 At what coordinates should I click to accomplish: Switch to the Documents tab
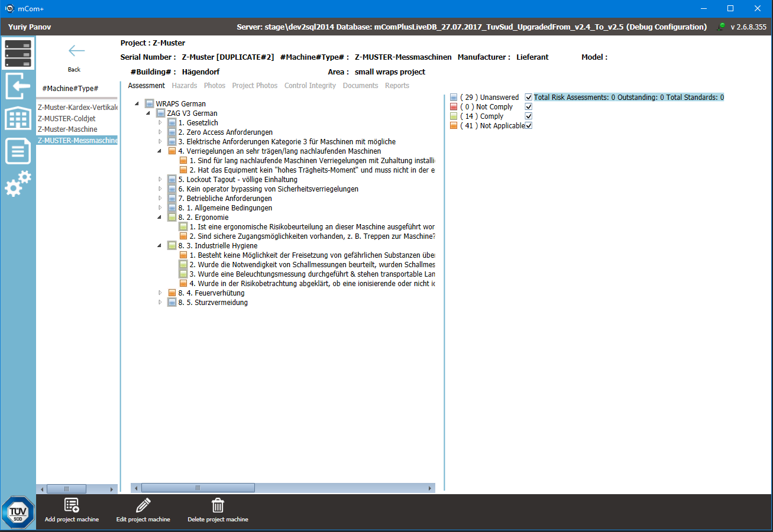360,86
